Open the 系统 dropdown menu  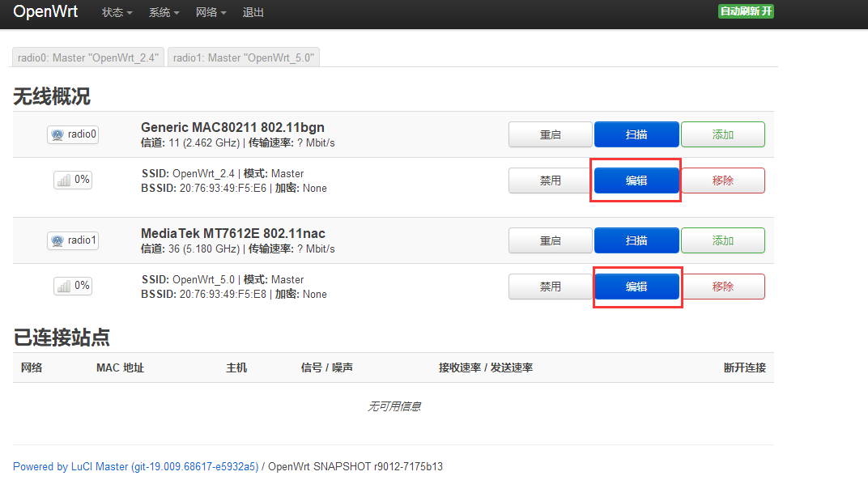tap(164, 12)
